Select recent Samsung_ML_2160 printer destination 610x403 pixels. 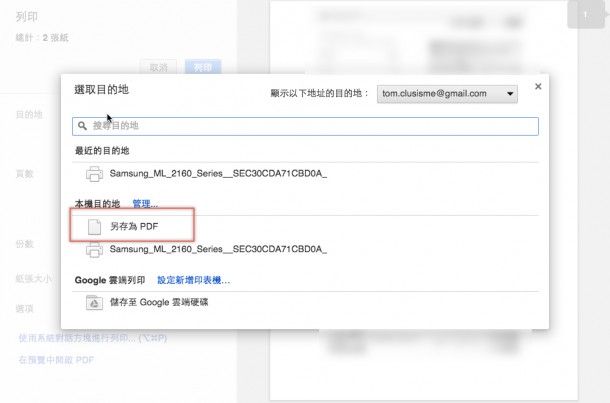(x=305, y=174)
